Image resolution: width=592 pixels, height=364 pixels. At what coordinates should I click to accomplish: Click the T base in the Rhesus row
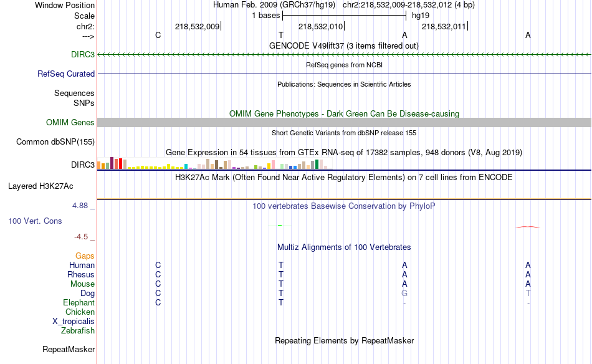(x=281, y=274)
